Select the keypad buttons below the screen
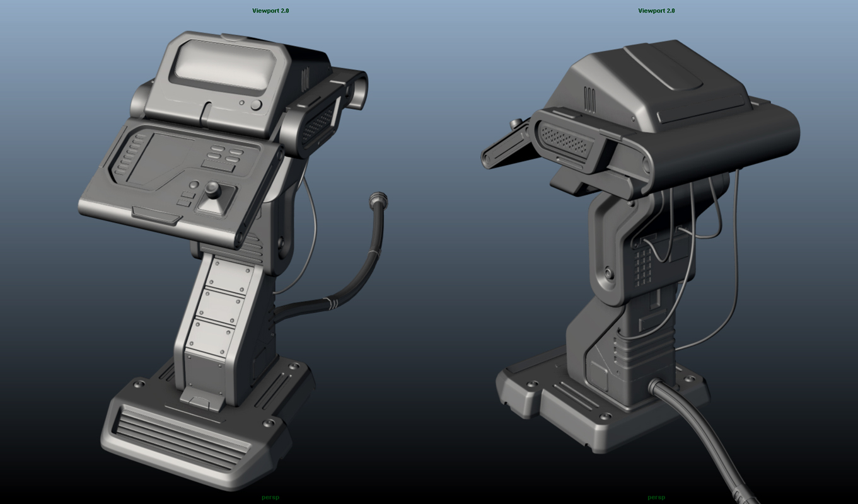Viewport: 858px width, 504px height. (224, 152)
